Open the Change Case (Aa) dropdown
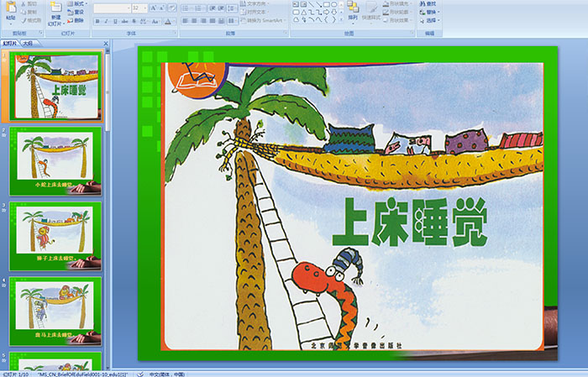Screen dimensions: 588x377 coord(155,21)
